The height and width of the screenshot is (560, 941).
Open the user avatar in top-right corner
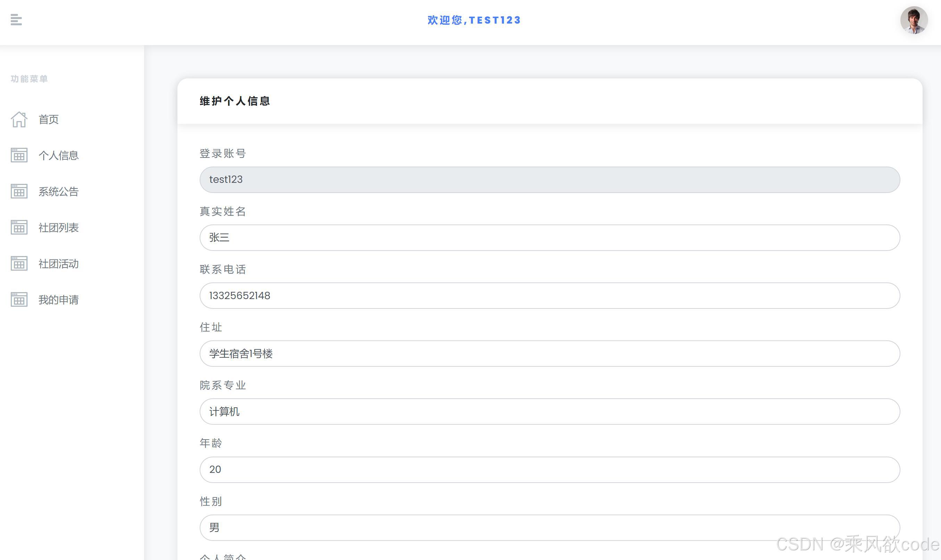(x=914, y=20)
